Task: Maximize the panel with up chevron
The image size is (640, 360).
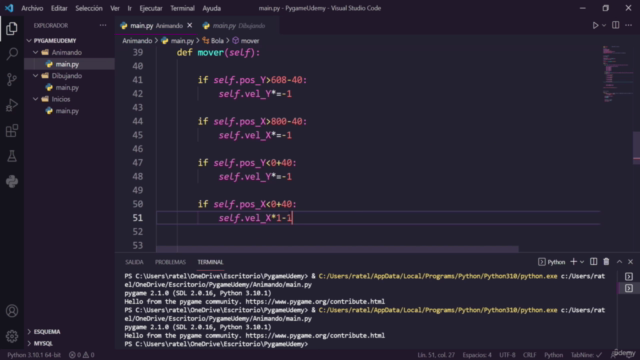Action: 619,262
